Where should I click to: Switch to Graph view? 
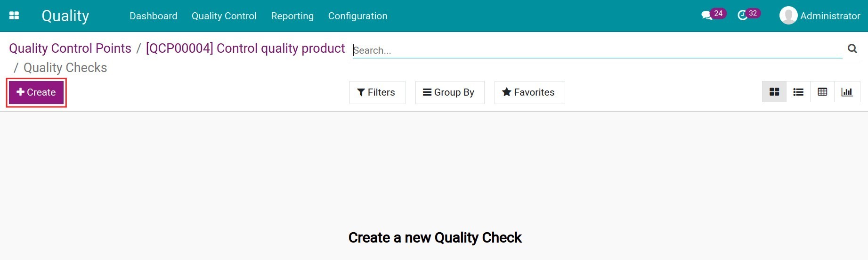click(x=847, y=92)
